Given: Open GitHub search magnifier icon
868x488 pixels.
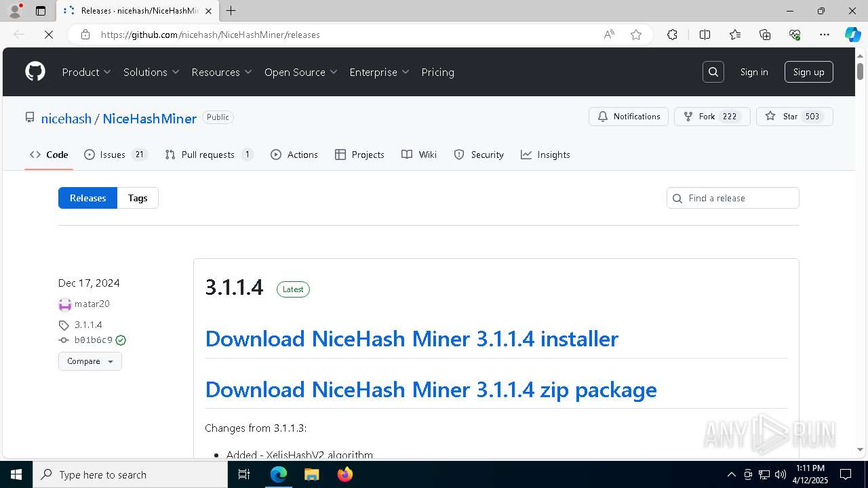Looking at the screenshot, I should [713, 72].
